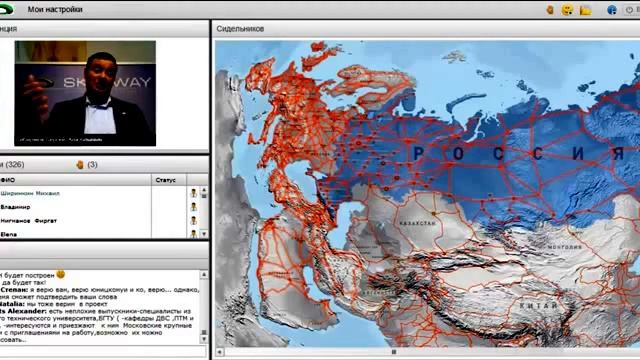Click chat scroll down arrow

pos(204,339)
